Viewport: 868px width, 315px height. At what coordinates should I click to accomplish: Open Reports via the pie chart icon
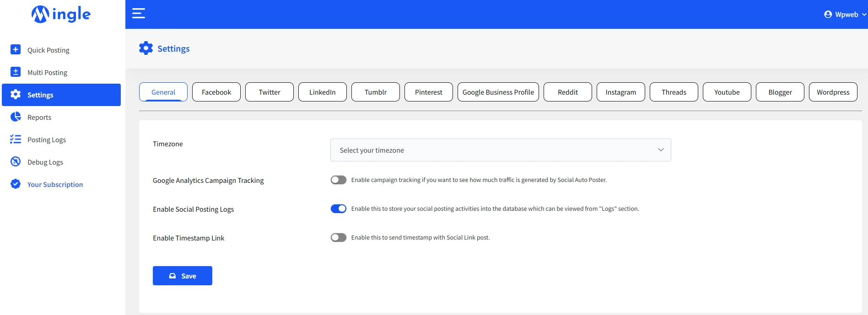pos(16,117)
